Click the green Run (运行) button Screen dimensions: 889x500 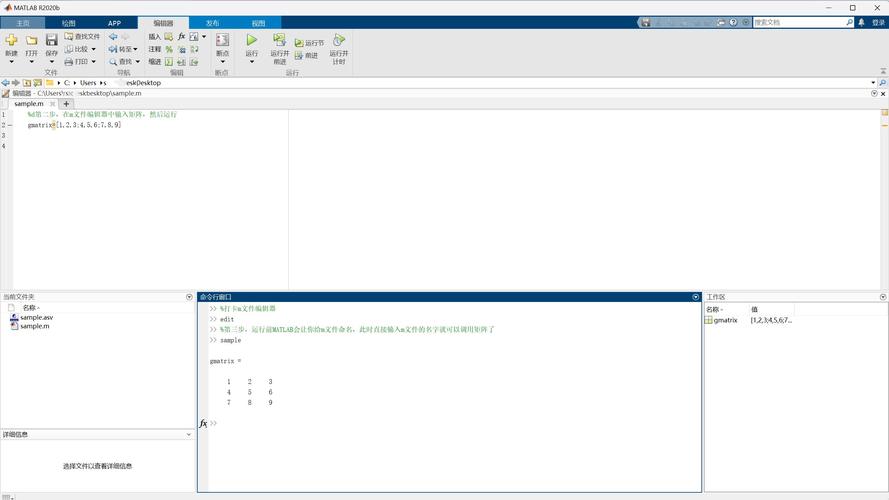point(251,42)
